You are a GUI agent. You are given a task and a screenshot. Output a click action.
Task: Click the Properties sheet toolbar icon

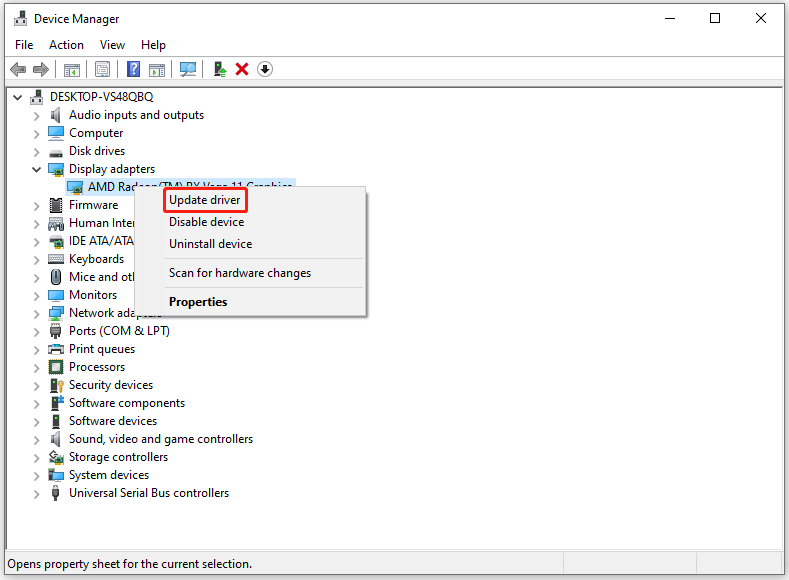pos(102,69)
